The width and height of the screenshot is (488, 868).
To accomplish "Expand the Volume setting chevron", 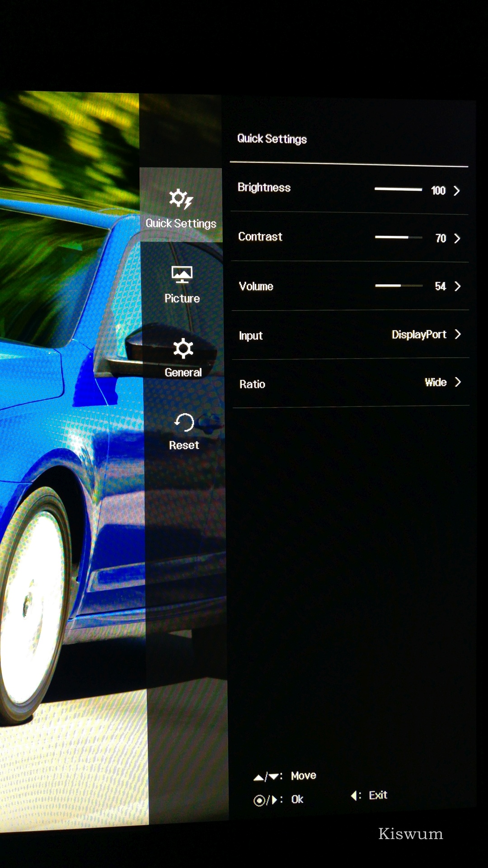I will (457, 286).
